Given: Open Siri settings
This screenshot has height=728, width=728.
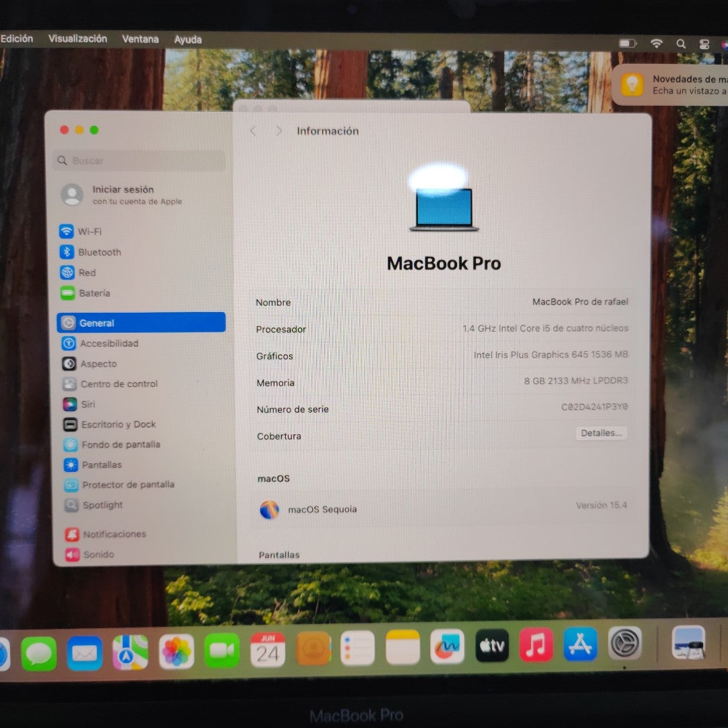Looking at the screenshot, I should (87, 404).
